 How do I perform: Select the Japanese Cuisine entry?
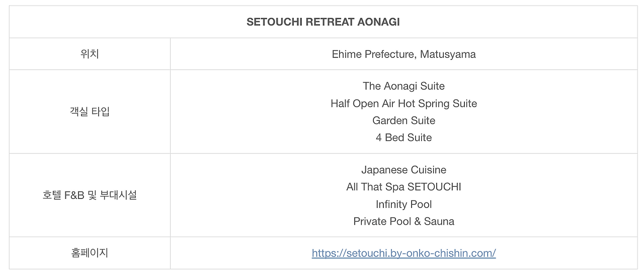point(404,170)
